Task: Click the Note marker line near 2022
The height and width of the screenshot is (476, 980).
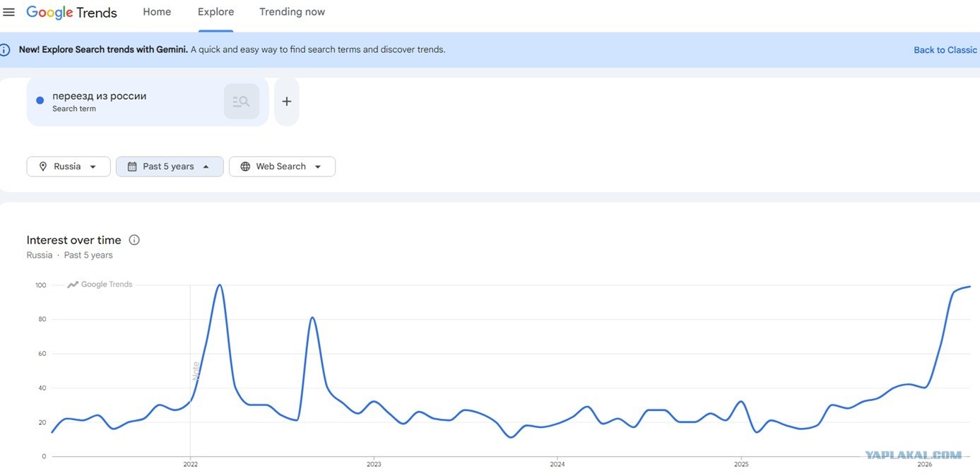Action: coord(195,371)
